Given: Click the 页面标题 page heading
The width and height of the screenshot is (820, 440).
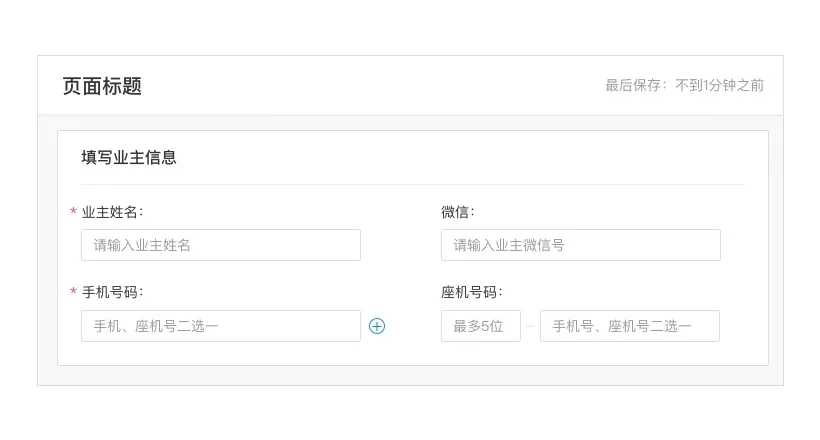Looking at the screenshot, I should point(102,86).
